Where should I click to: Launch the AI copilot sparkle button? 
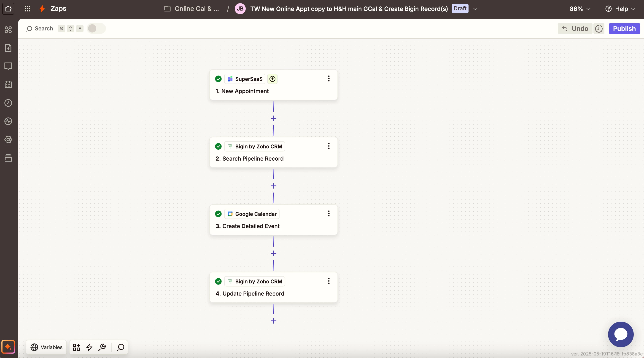coord(8,347)
